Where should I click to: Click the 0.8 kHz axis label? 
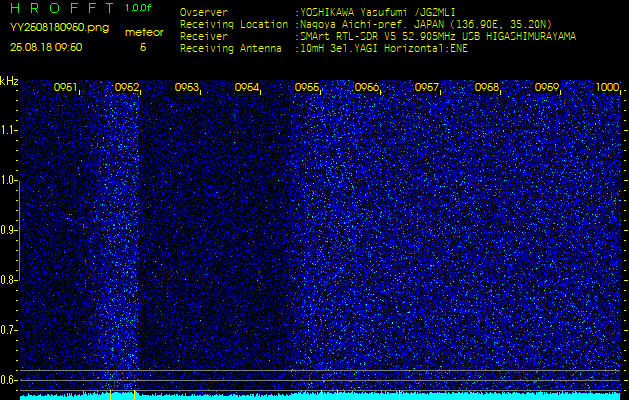(x=8, y=280)
